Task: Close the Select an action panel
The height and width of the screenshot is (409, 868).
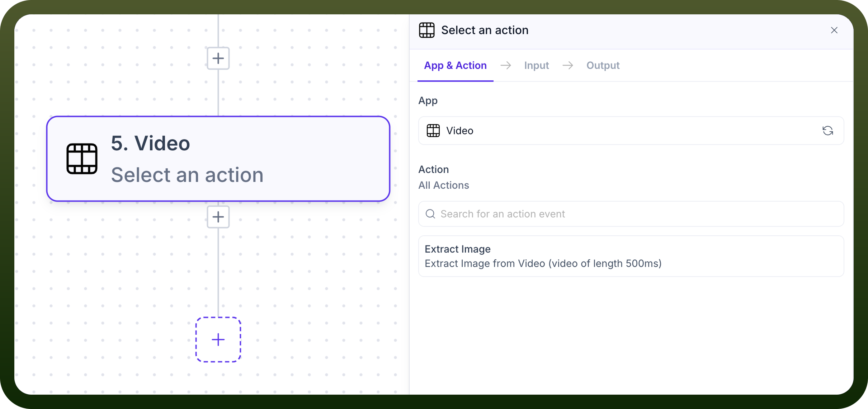Action: (834, 30)
